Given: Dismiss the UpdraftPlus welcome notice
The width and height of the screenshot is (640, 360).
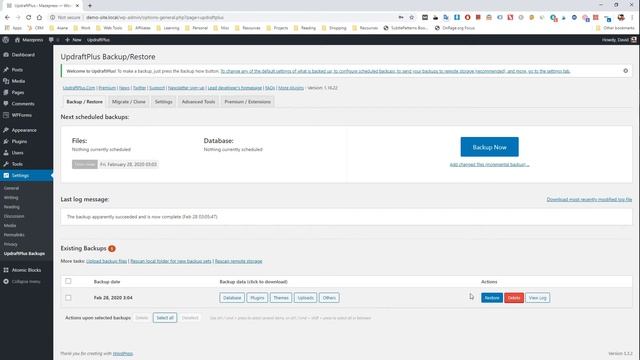Looking at the screenshot, I should tap(625, 71).
